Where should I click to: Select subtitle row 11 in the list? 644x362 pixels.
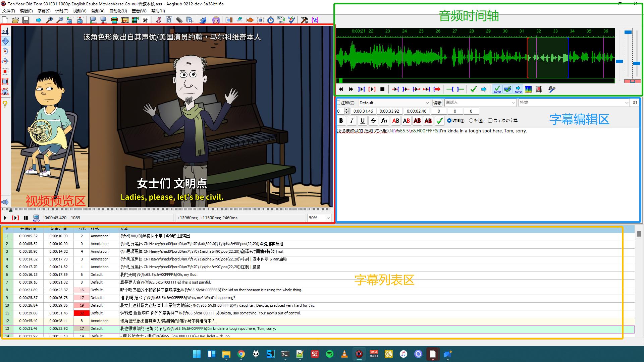coord(201,313)
